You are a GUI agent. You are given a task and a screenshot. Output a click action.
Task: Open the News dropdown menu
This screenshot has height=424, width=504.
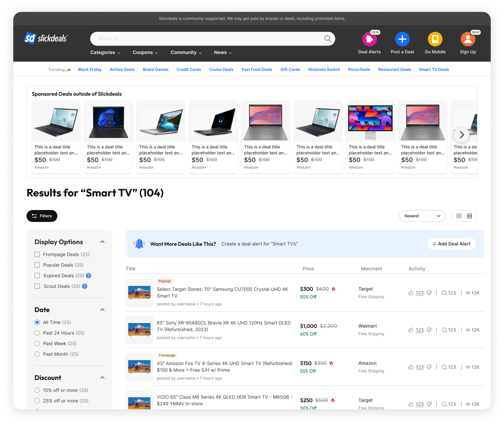click(223, 52)
